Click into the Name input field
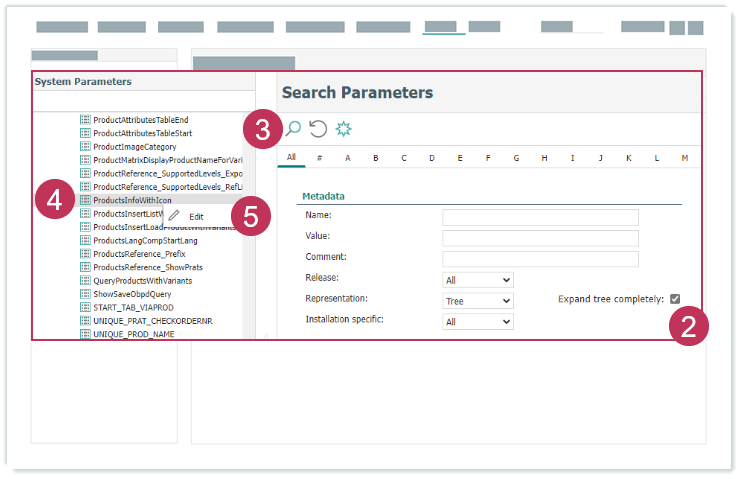The width and height of the screenshot is (741, 479). click(540, 217)
